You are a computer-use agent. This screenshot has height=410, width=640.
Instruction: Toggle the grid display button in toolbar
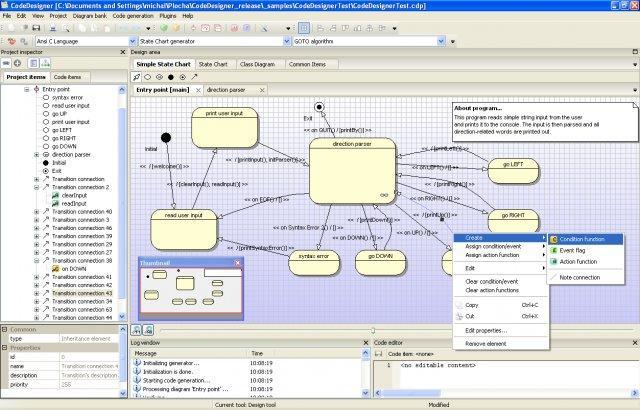(304, 28)
